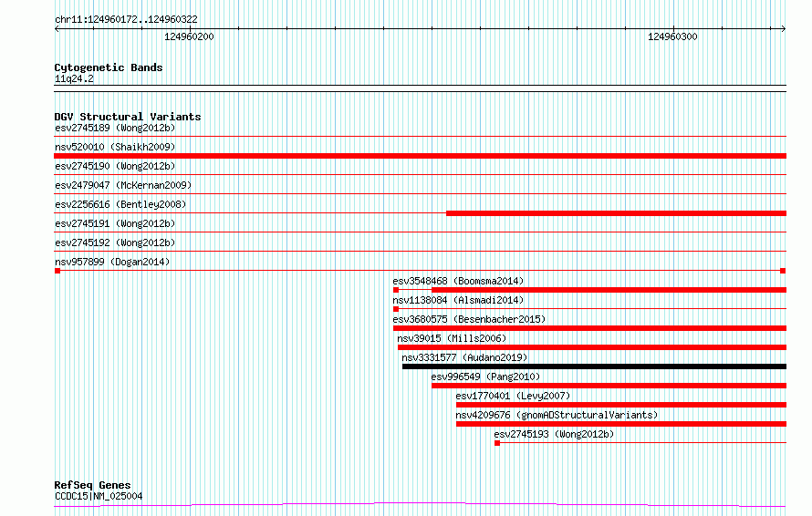This screenshot has width=812, height=516.
Task: Open variant esv2745193 (Wong2012b)
Action: 554,434
